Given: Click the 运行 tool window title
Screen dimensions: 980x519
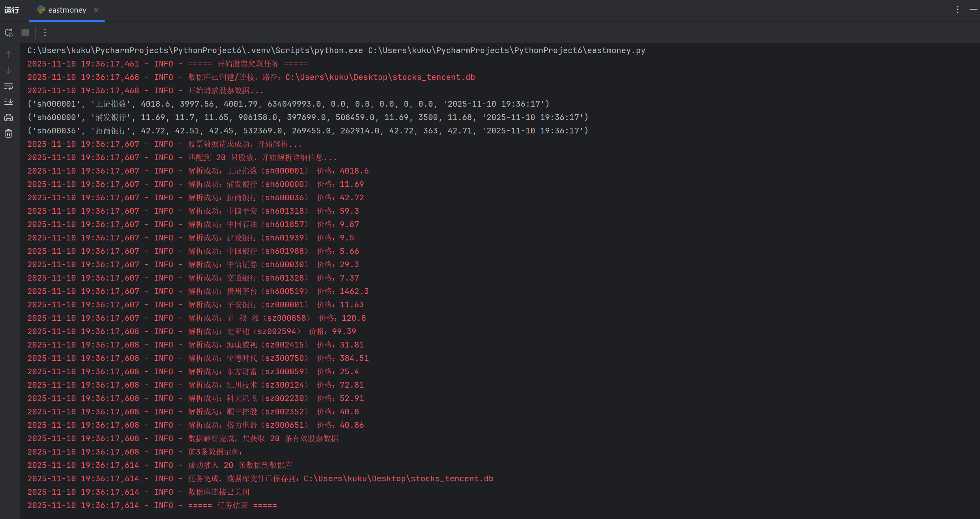Looking at the screenshot, I should pyautogui.click(x=12, y=10).
